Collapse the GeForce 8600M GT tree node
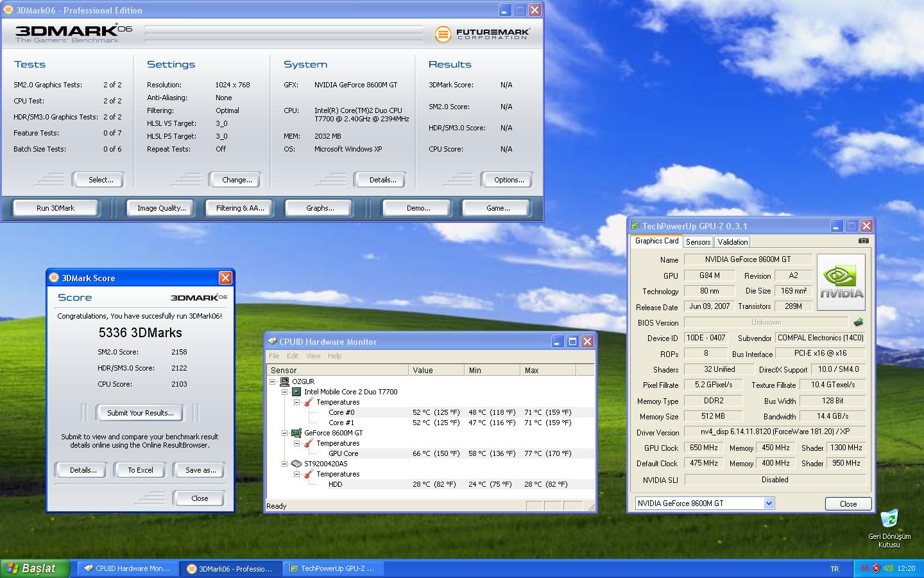The height and width of the screenshot is (578, 924). (x=284, y=433)
